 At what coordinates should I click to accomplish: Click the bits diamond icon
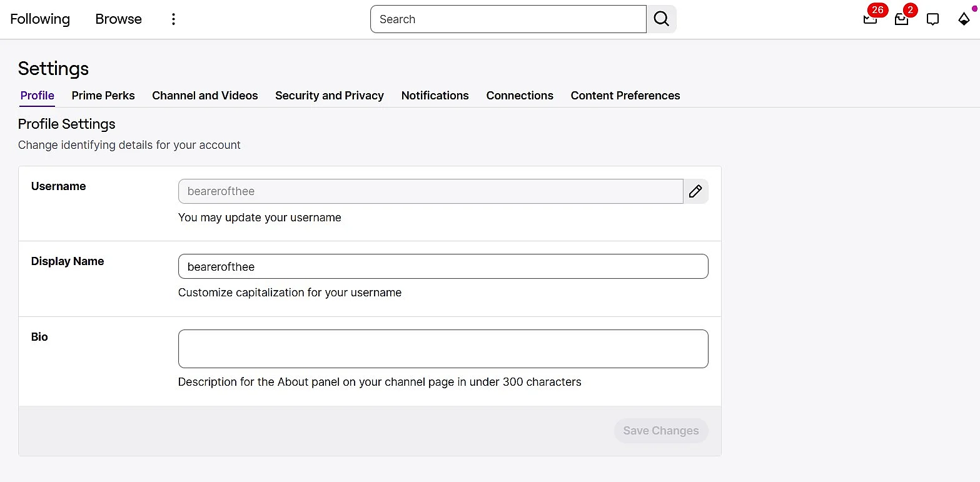964,19
